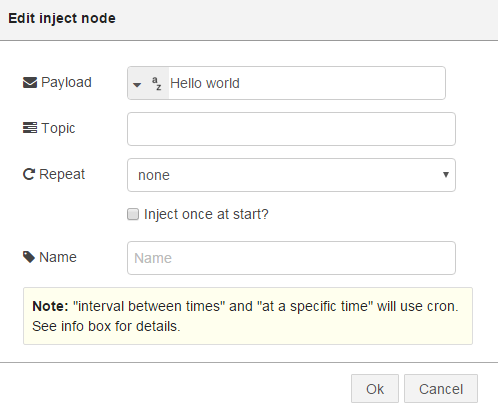
Task: Click the yellow cron Note box
Action: [x=248, y=316]
